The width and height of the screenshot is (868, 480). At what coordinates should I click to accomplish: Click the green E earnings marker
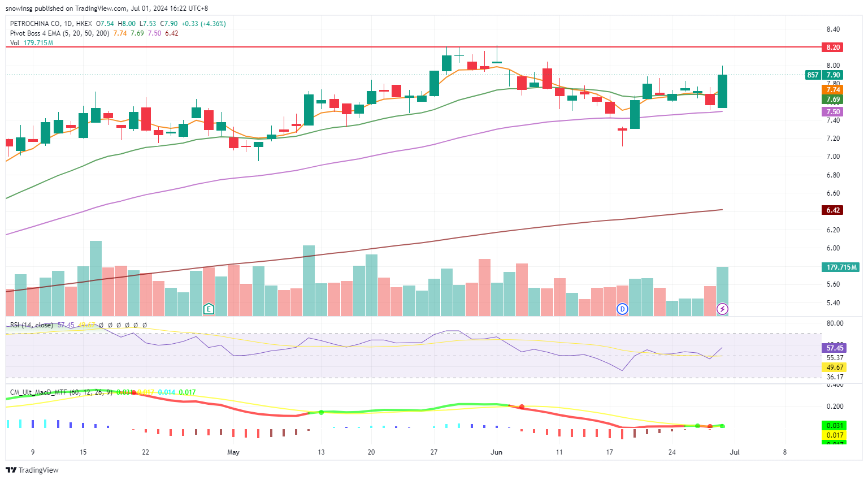[209, 309]
